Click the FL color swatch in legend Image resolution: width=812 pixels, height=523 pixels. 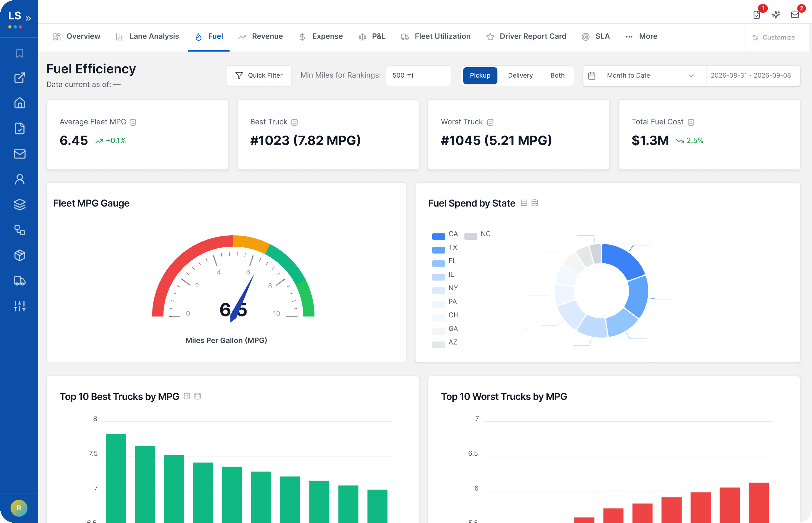pos(438,263)
